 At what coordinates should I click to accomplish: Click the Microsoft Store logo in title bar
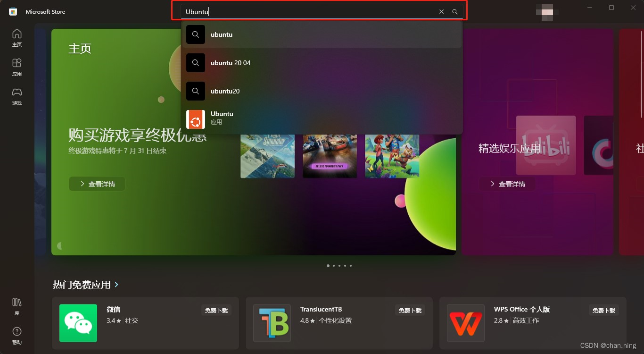tap(13, 12)
